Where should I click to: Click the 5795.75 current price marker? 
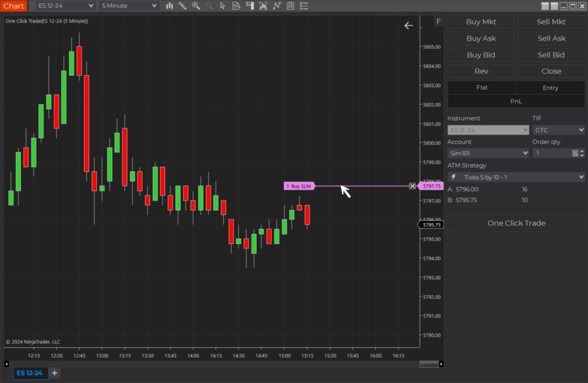[431, 225]
